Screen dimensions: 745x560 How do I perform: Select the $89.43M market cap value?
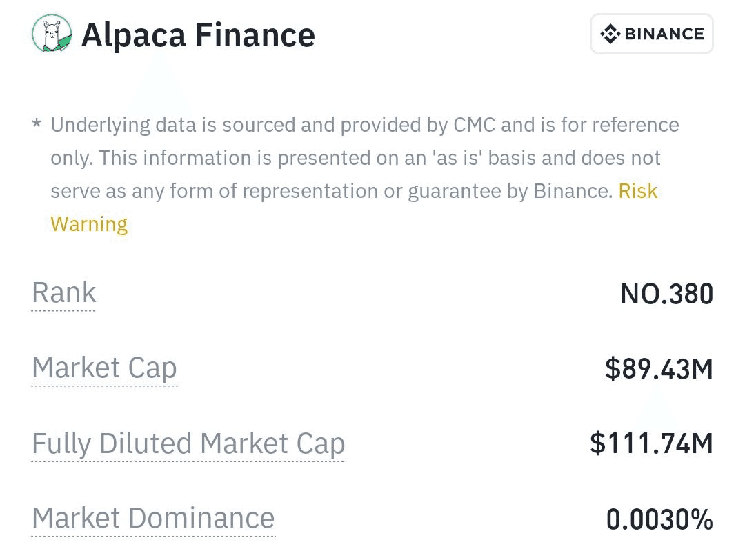pyautogui.click(x=659, y=368)
